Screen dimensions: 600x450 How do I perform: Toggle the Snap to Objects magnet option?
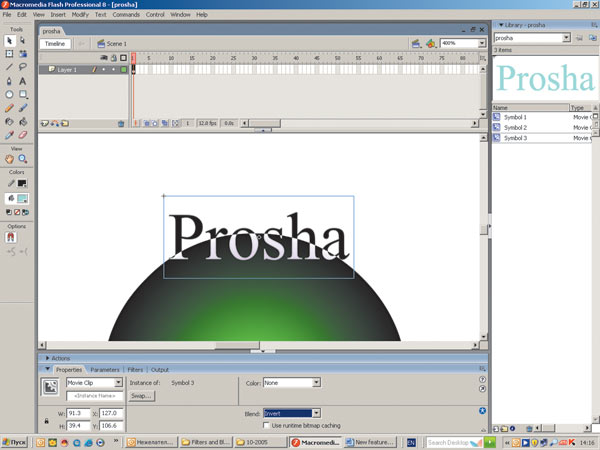[11, 238]
